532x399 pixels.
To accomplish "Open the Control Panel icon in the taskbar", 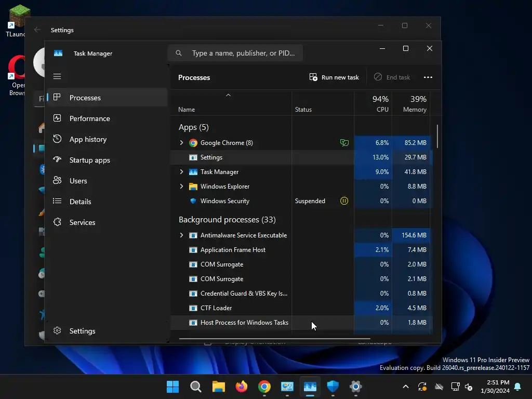I will [287, 387].
